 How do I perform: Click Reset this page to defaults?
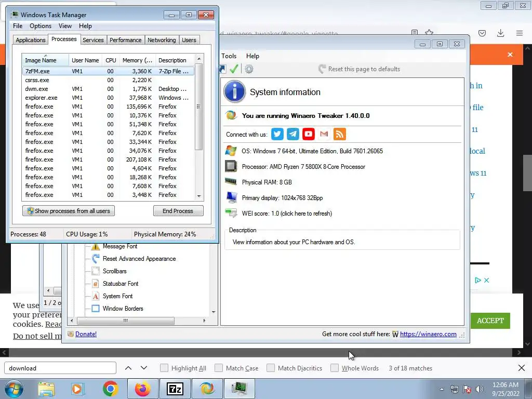[360, 69]
